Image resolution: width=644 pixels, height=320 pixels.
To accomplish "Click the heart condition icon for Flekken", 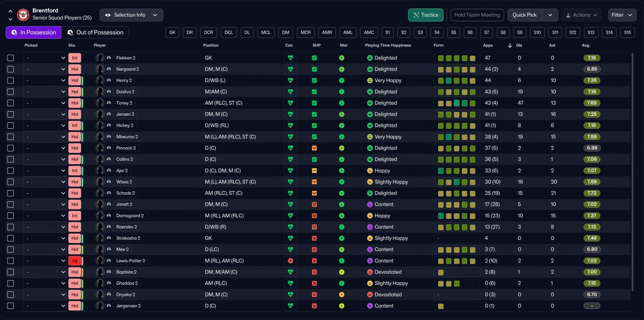I will (x=290, y=58).
